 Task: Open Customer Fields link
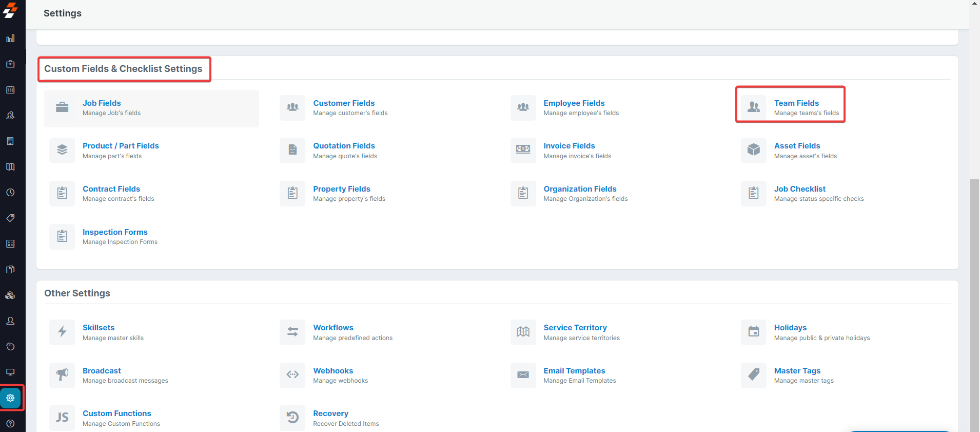[344, 103]
